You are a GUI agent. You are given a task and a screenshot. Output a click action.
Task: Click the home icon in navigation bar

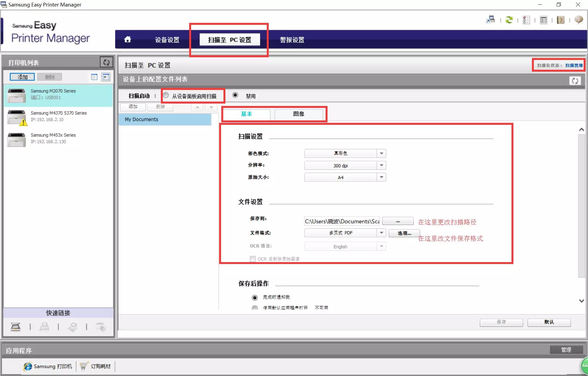coord(127,40)
